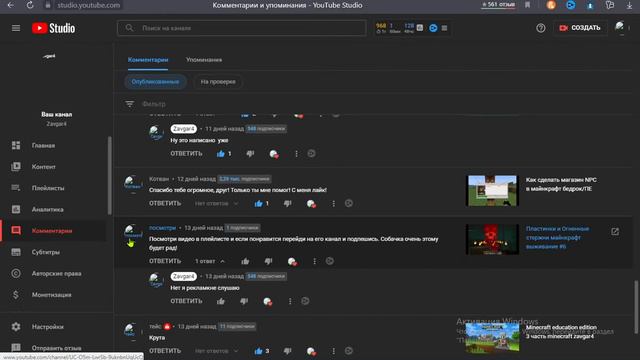Reply to the 'Ну это написано уже' comment
Viewport: 640px width, 360px height.
[x=186, y=153]
